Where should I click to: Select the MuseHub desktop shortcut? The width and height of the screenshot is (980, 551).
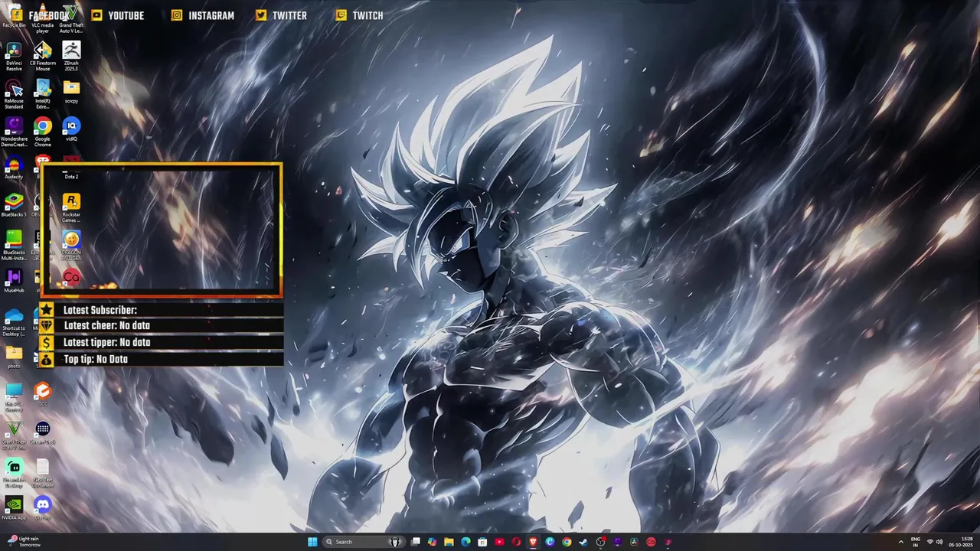click(14, 281)
